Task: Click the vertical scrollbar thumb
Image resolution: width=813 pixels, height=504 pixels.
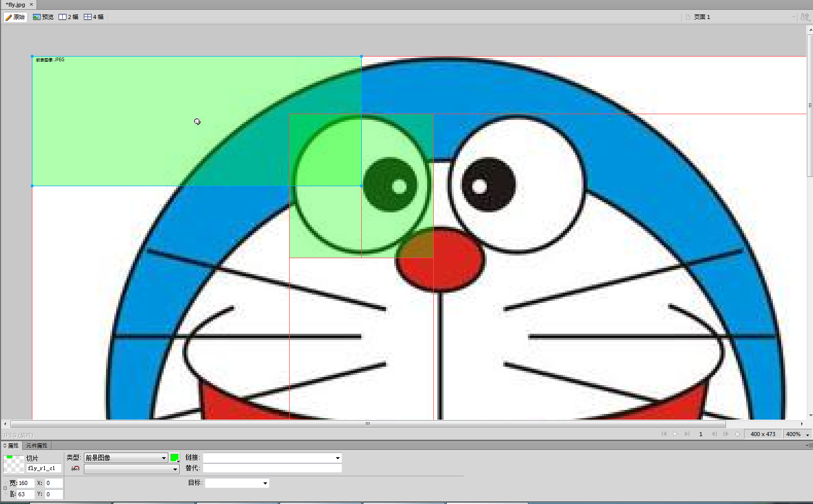Action: [x=809, y=105]
